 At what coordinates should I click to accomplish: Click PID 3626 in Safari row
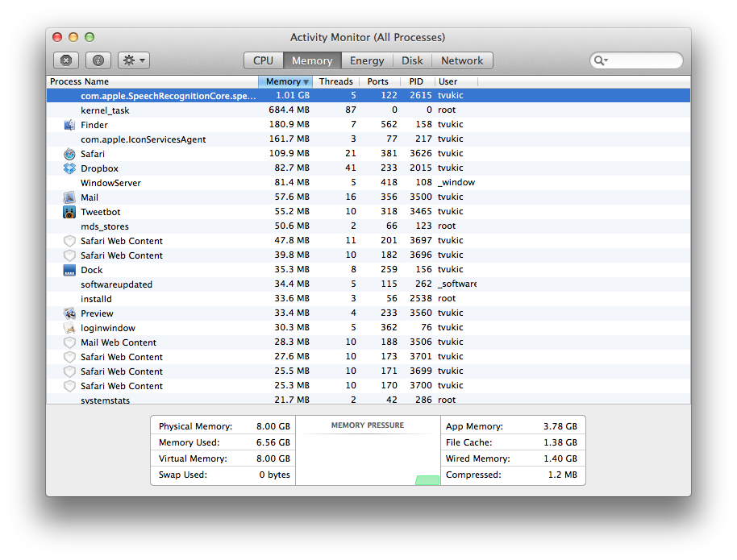click(421, 154)
